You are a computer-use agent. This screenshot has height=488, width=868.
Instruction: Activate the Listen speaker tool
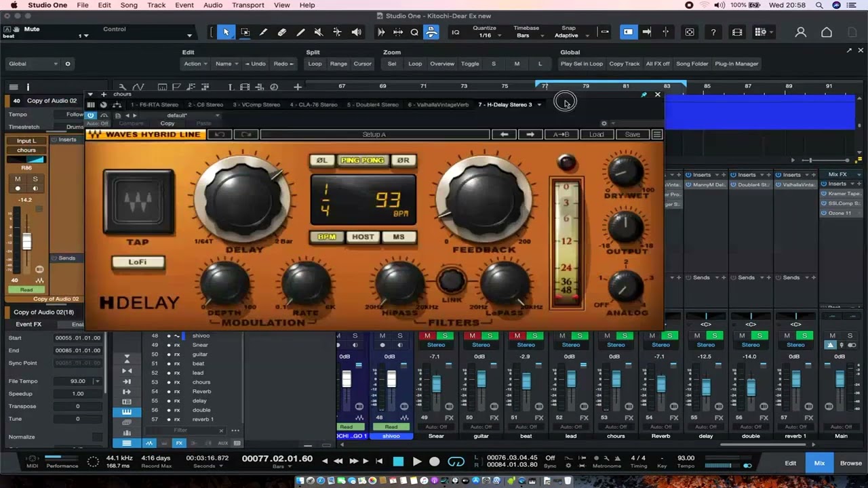coord(356,32)
